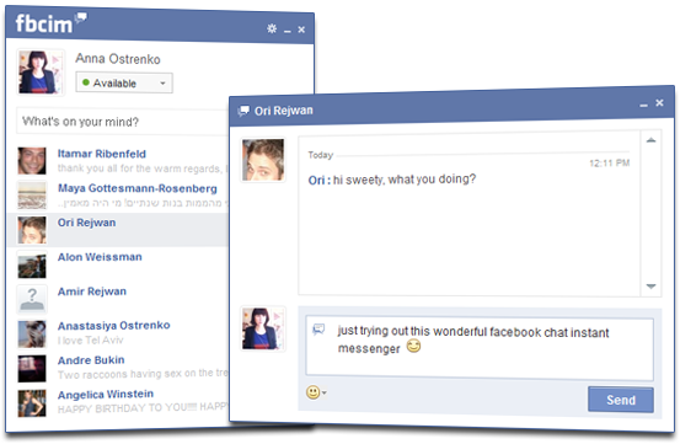Click chat bubble icon in Ori Rejwan title

[244, 111]
